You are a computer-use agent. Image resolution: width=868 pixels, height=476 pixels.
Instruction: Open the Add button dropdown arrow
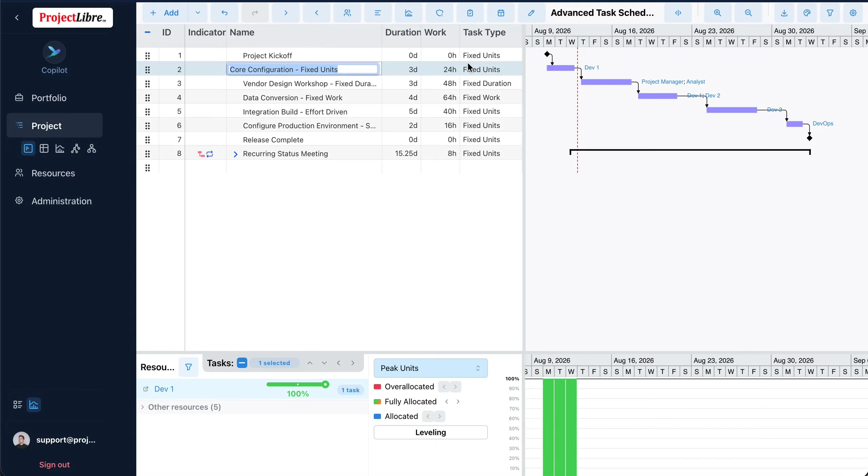pyautogui.click(x=198, y=13)
